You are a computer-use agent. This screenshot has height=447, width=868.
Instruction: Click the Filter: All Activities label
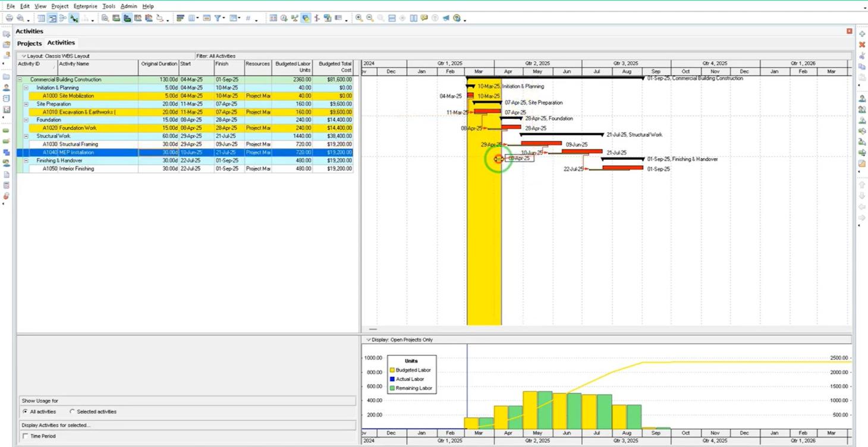click(x=216, y=56)
